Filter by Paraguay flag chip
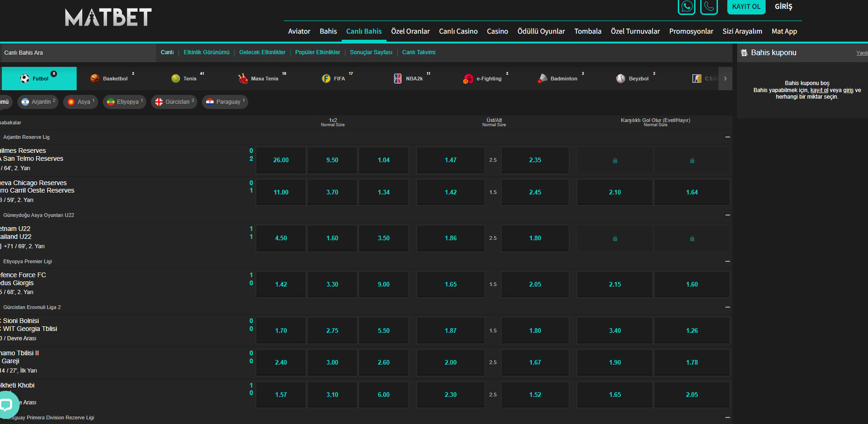 pos(225,102)
